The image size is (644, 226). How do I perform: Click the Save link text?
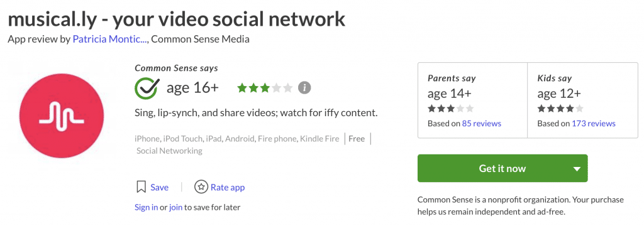point(159,188)
